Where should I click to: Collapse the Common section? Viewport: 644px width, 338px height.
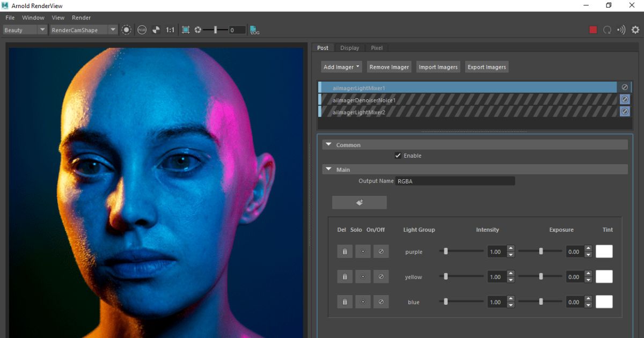pos(328,145)
